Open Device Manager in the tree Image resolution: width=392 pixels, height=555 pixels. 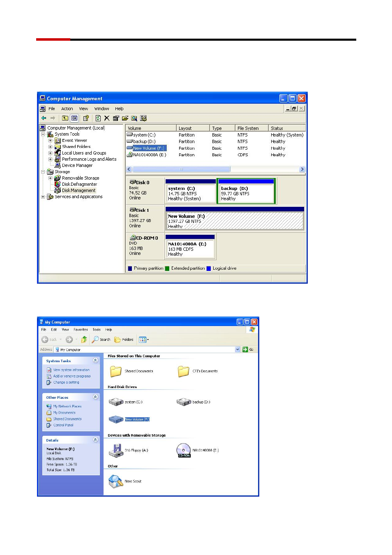(x=77, y=165)
